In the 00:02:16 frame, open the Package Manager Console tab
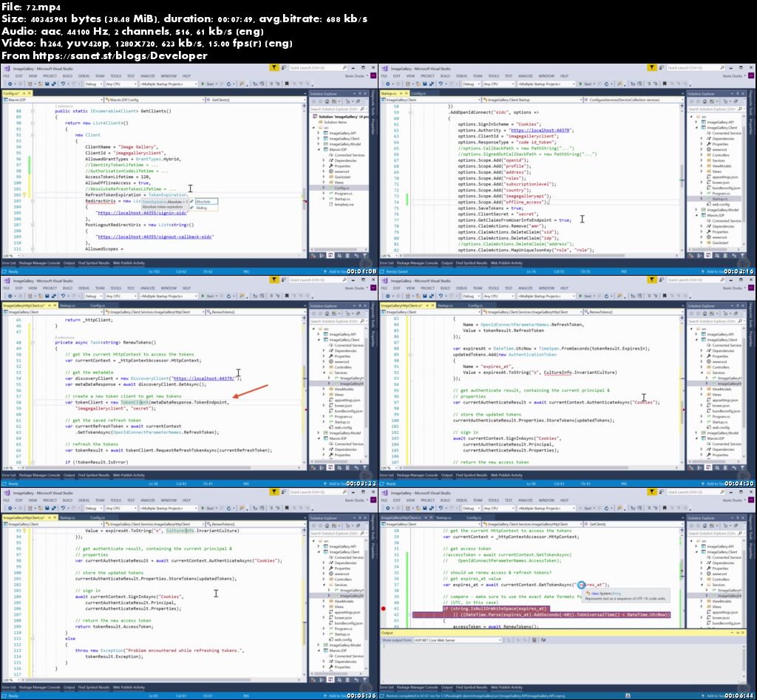 [417, 263]
